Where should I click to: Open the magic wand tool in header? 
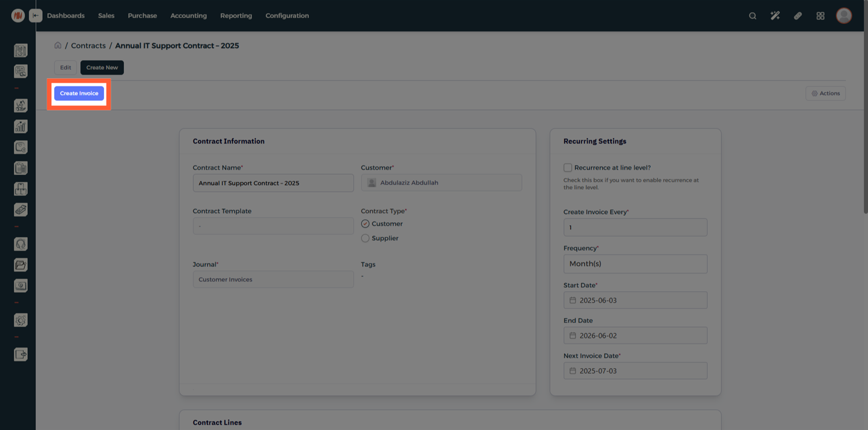pos(775,16)
